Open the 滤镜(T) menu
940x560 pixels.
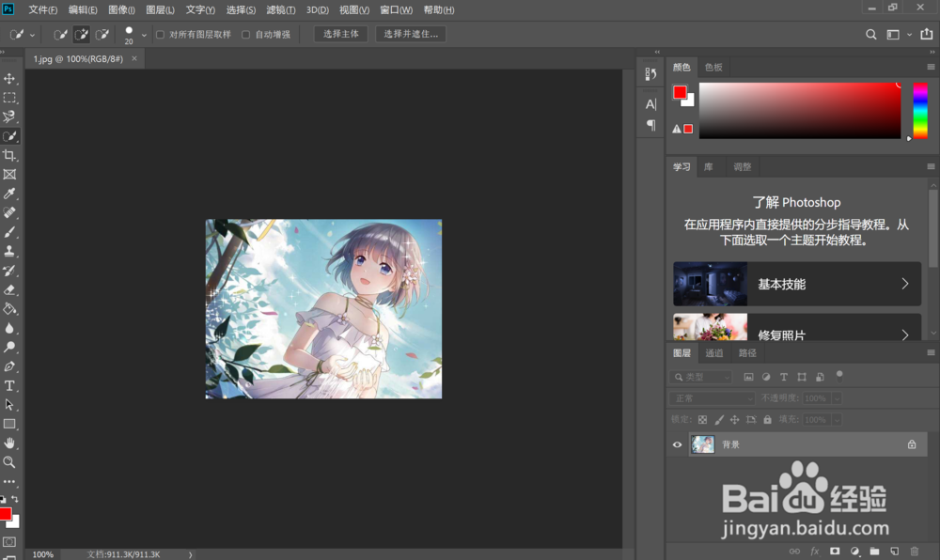[280, 10]
